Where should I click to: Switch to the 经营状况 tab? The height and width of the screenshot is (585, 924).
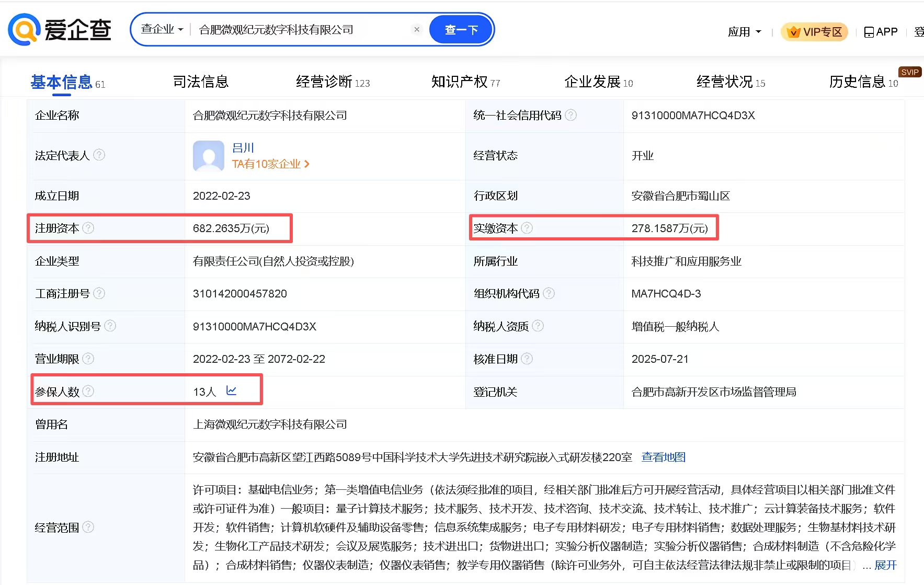(x=731, y=82)
